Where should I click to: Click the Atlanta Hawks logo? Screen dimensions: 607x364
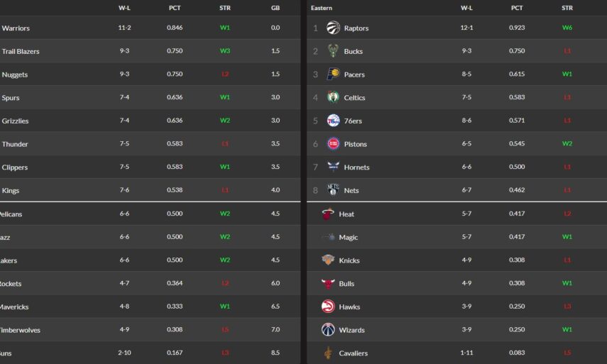coord(328,307)
